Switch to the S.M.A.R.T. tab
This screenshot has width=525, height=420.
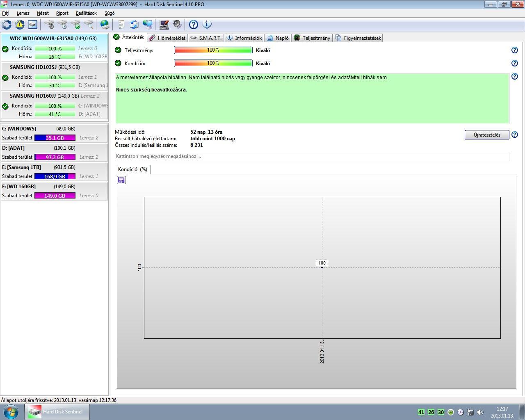(x=206, y=38)
